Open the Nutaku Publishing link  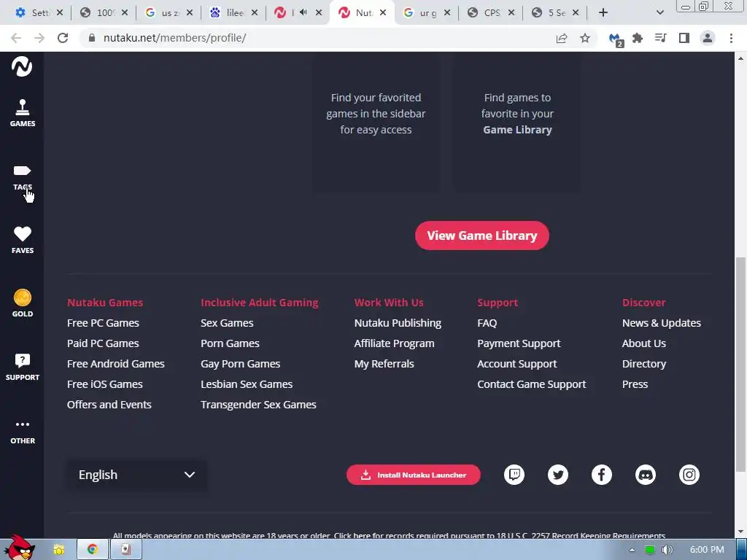pos(398,323)
